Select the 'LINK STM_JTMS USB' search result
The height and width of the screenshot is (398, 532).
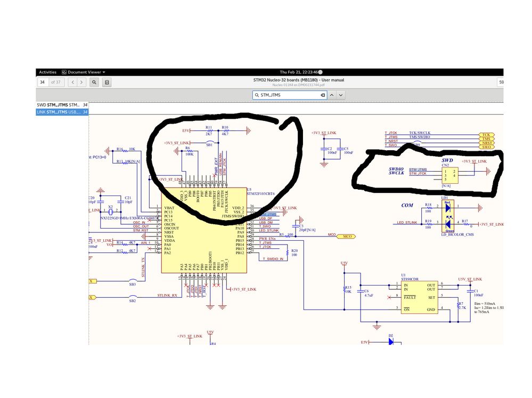pos(62,112)
